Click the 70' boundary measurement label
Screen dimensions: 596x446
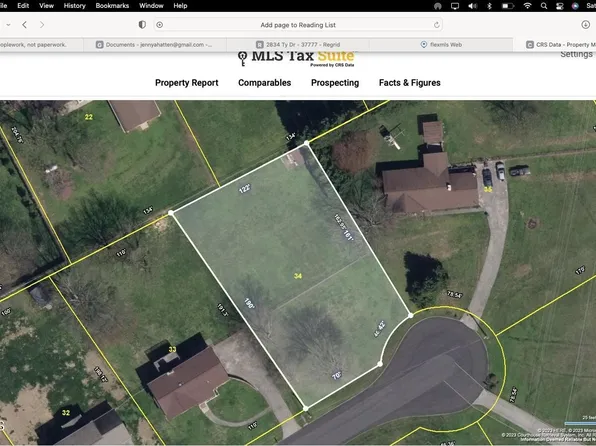click(336, 376)
